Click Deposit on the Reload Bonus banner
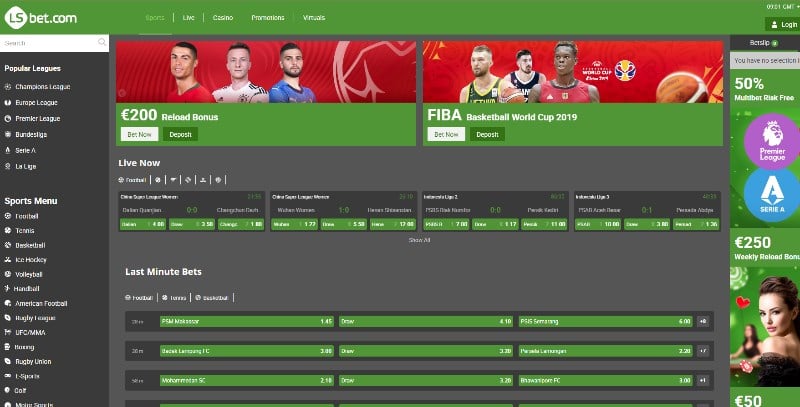The height and width of the screenshot is (407, 800). (x=180, y=134)
